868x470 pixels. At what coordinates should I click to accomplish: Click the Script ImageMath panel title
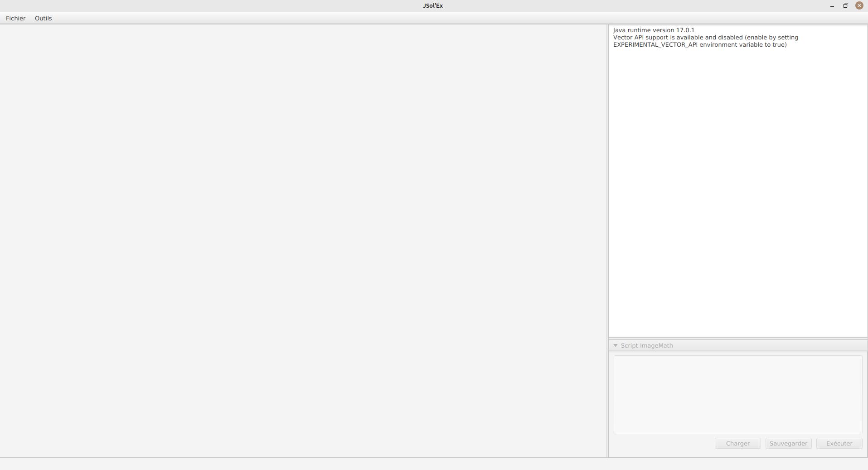click(646, 345)
